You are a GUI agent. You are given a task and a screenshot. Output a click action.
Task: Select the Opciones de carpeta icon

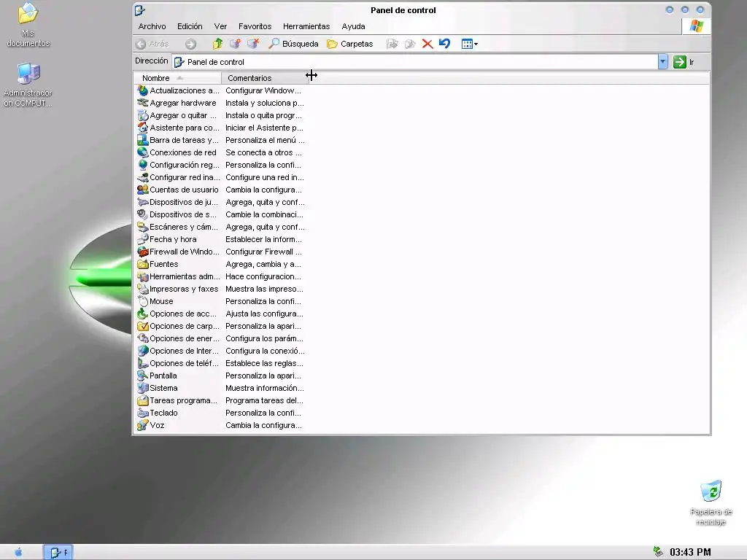(142, 326)
